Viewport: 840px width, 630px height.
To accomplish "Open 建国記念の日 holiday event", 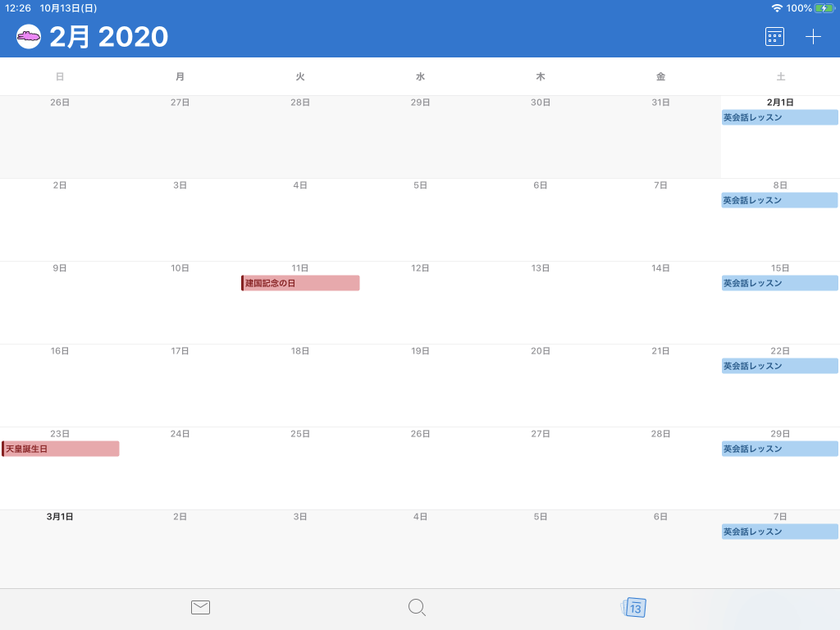I will [x=300, y=283].
